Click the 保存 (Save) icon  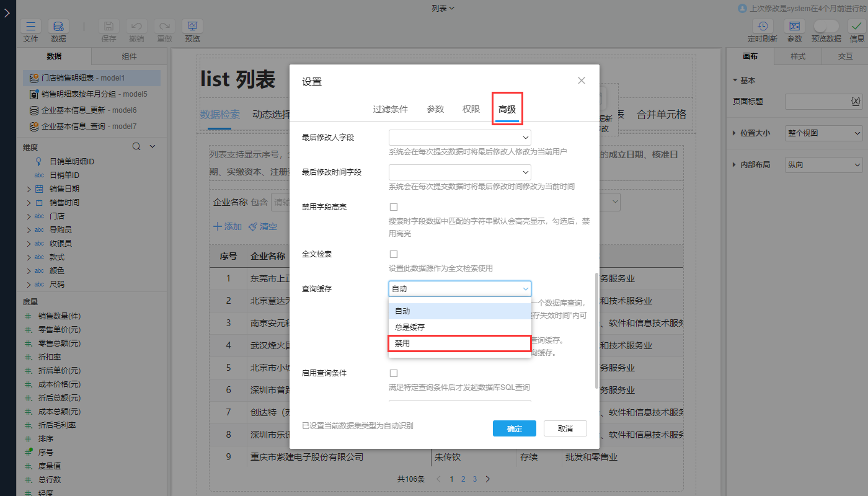(x=108, y=27)
